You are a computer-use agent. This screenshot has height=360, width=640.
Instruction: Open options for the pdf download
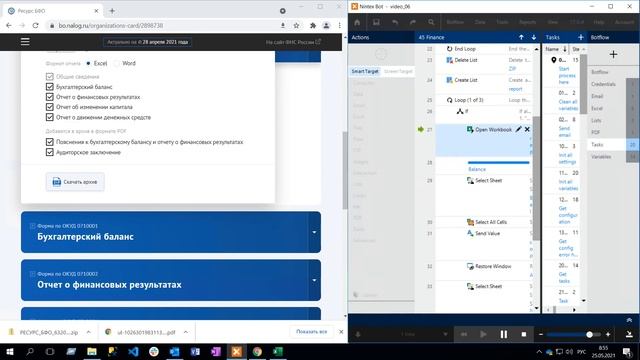point(186,332)
